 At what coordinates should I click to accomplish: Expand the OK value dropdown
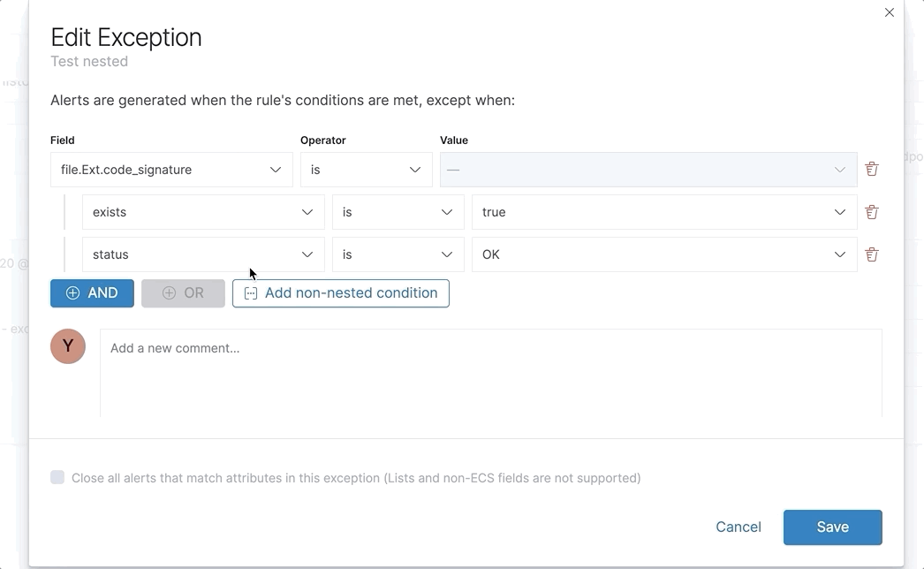pos(663,254)
